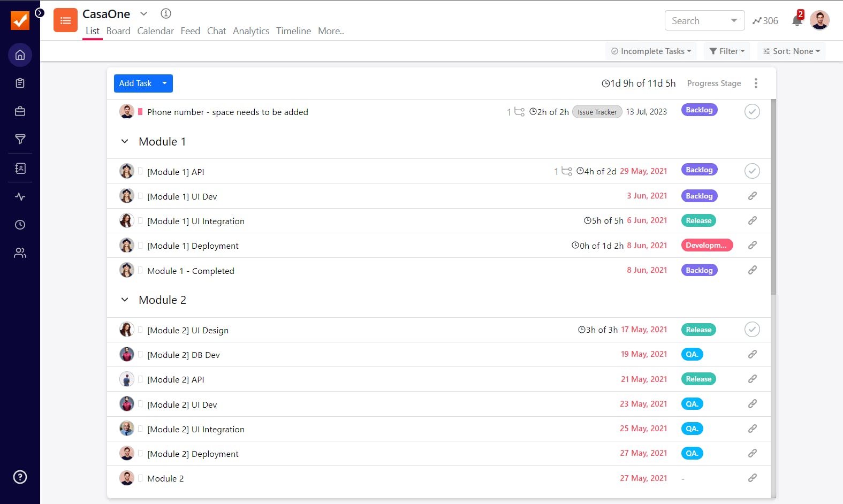The width and height of the screenshot is (843, 504).
Task: Switch to the Calendar view tab
Action: coord(155,31)
